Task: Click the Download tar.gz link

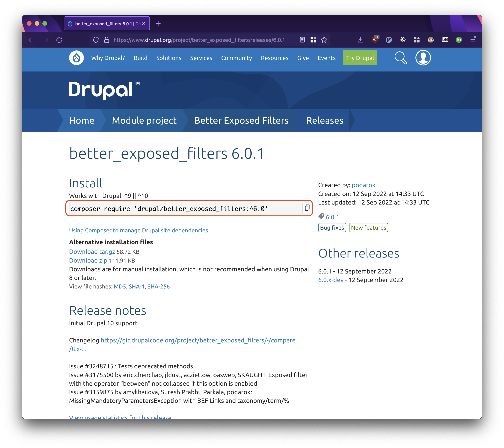Action: [92, 251]
